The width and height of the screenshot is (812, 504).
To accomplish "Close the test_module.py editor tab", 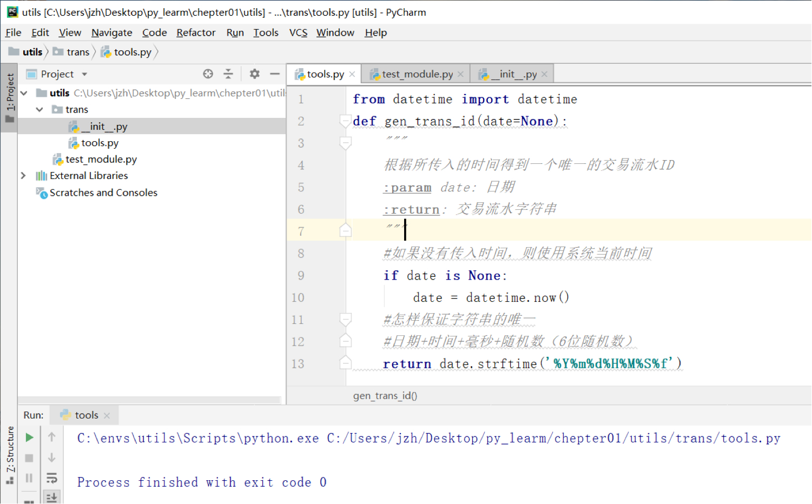I will pos(460,74).
